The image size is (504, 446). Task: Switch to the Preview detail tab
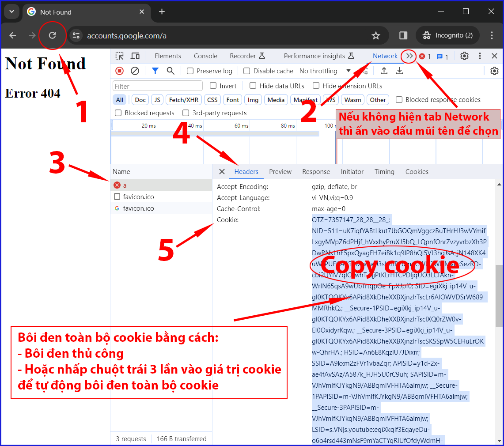tap(280, 172)
